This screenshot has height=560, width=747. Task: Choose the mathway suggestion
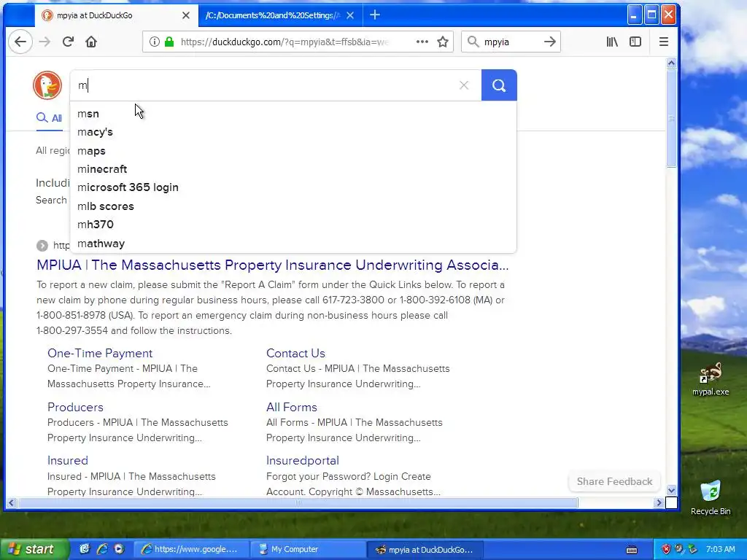293,244
